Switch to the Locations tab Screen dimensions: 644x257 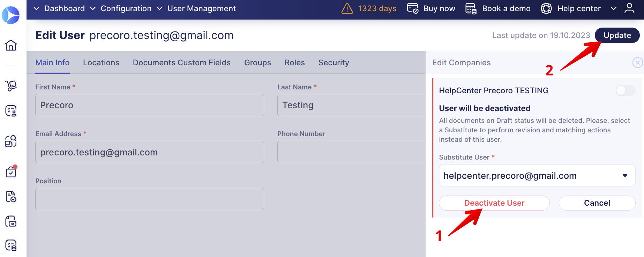pyautogui.click(x=101, y=63)
